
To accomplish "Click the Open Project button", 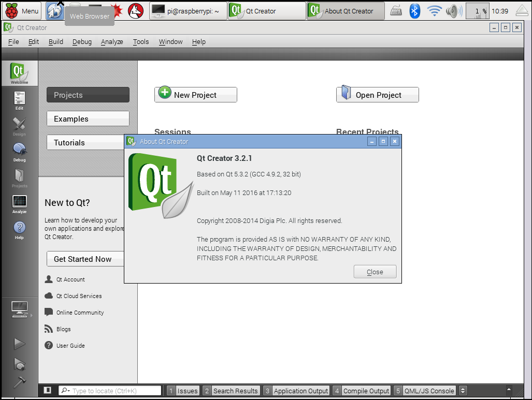I will (378, 95).
